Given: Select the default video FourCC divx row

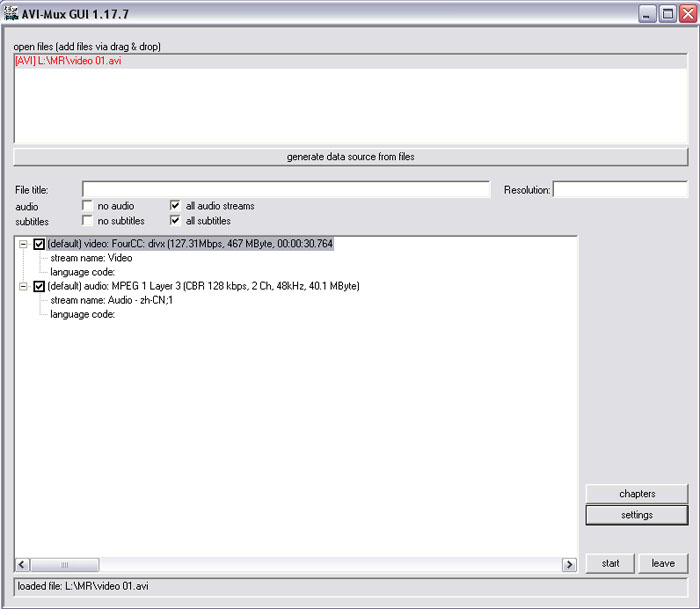Looking at the screenshot, I should click(190, 244).
